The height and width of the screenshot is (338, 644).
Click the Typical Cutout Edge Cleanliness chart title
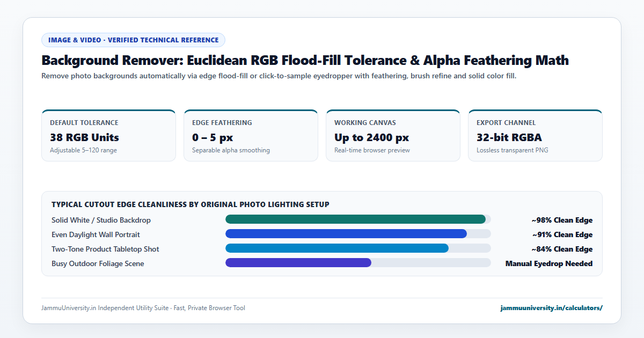(x=191, y=204)
